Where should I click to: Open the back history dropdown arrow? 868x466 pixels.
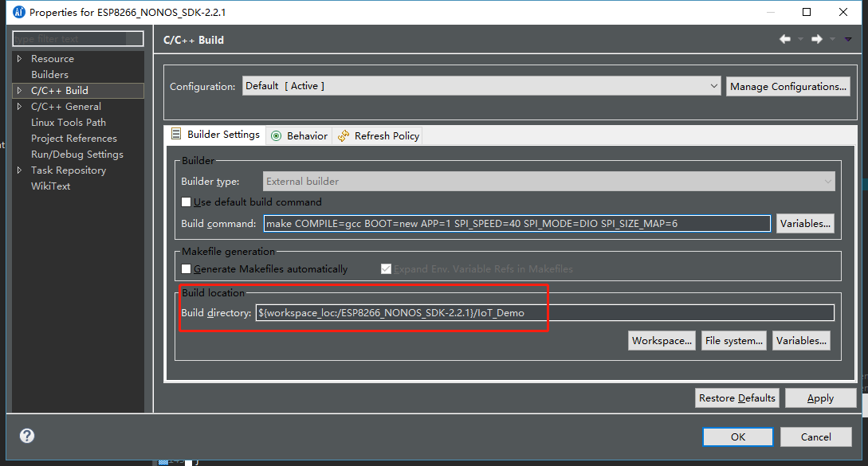[800, 39]
